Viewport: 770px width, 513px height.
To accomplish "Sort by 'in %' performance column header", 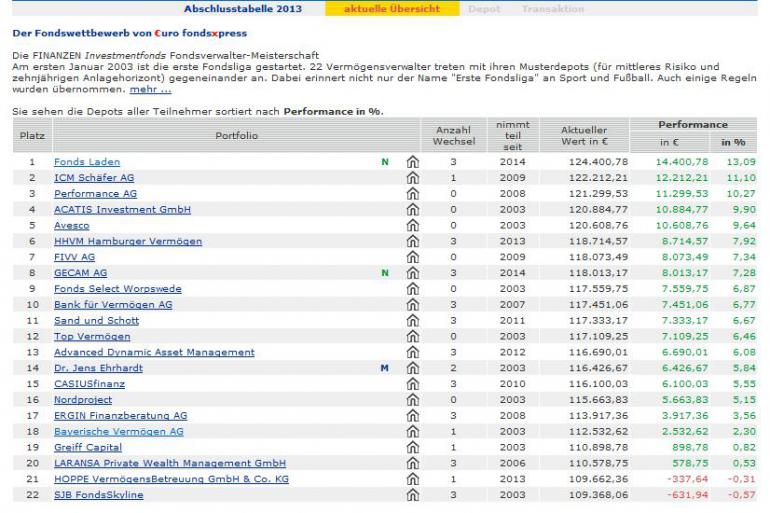I will point(733,143).
